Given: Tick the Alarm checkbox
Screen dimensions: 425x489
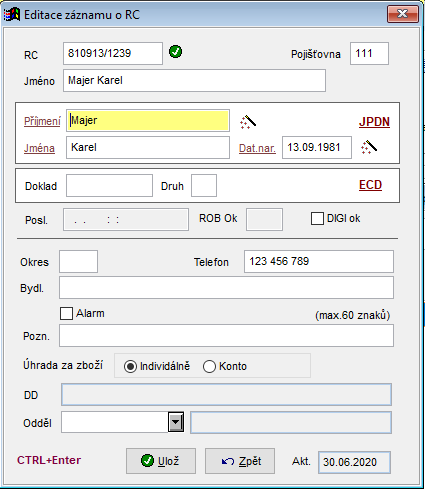Looking at the screenshot, I should click(66, 314).
